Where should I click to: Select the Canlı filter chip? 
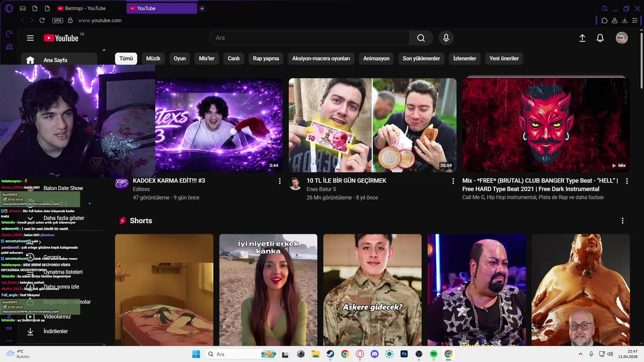click(233, 58)
